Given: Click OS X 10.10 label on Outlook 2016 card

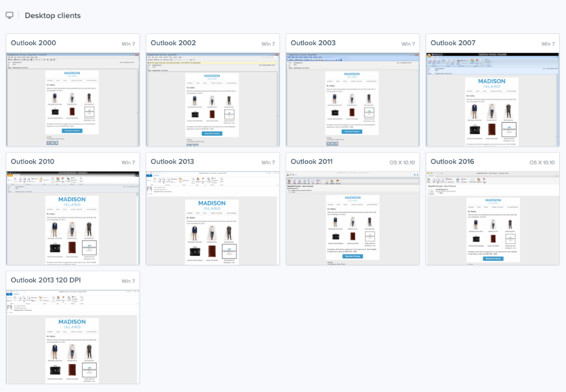Looking at the screenshot, I should (542, 162).
